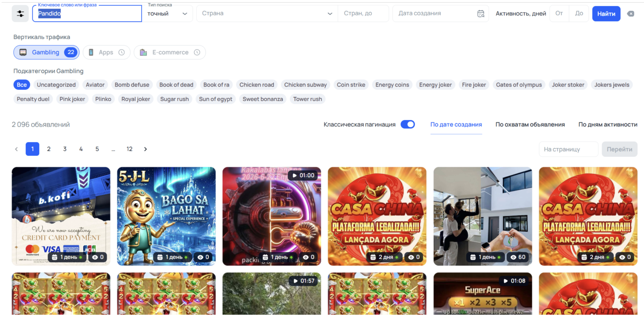Play the 01:00 video thumbnail
Image resolution: width=644 pixels, height=319 pixels.
tap(272, 216)
